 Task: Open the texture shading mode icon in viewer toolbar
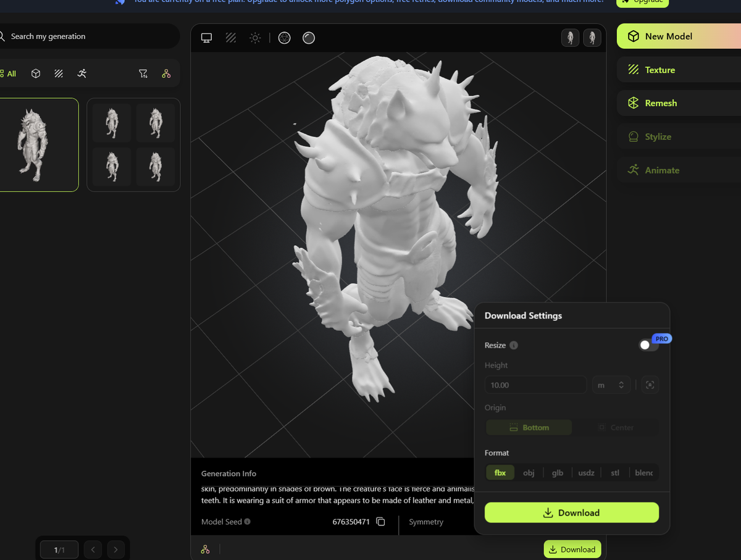click(230, 38)
